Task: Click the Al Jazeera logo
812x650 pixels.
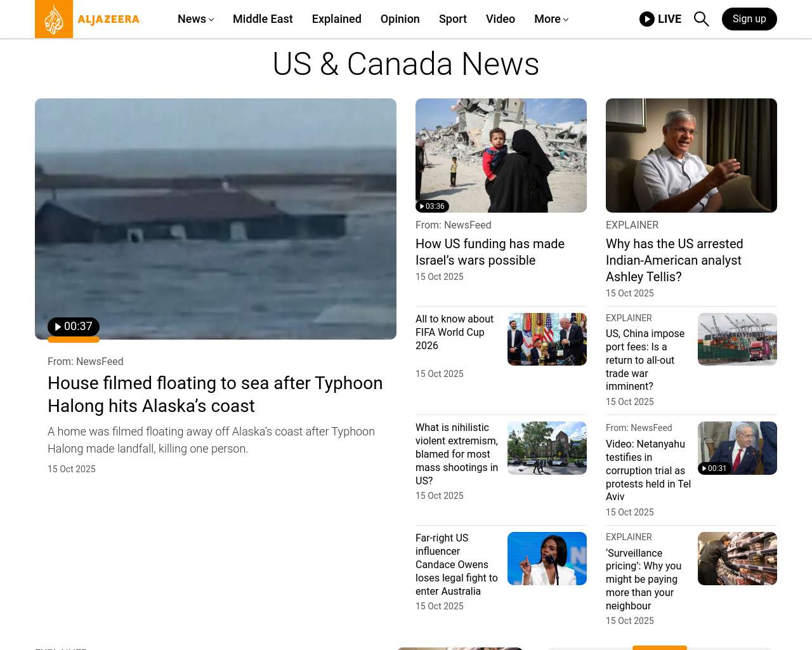Action: (x=88, y=19)
